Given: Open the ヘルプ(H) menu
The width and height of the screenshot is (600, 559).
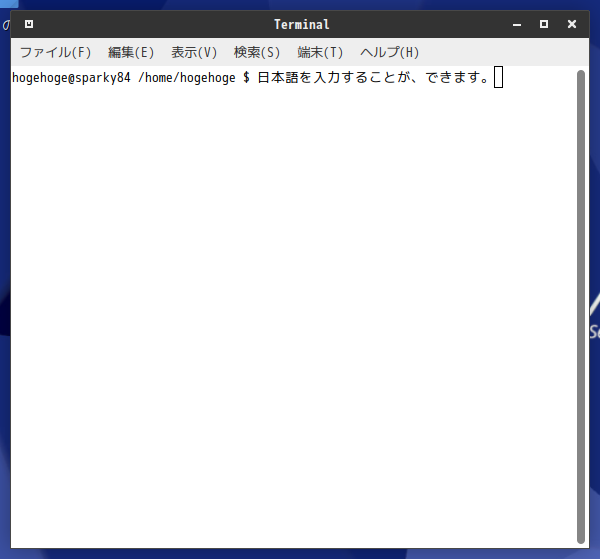Looking at the screenshot, I should tap(390, 52).
